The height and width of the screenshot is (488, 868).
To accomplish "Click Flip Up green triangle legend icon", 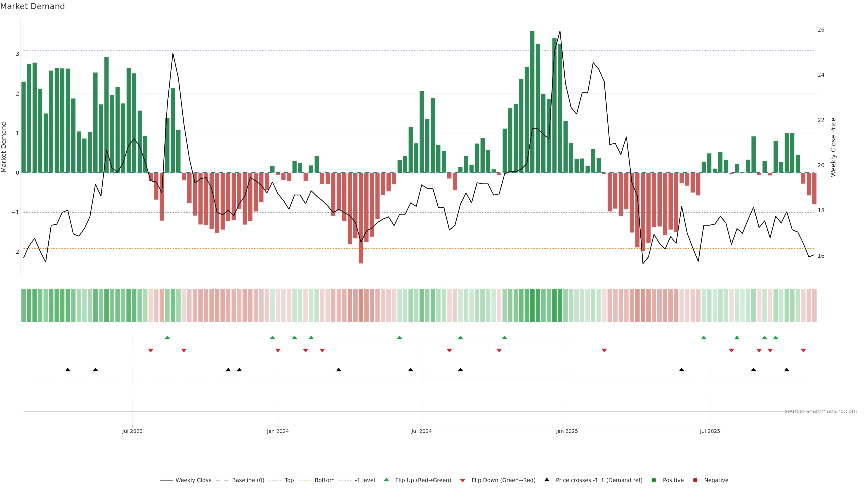I will pyautogui.click(x=387, y=480).
